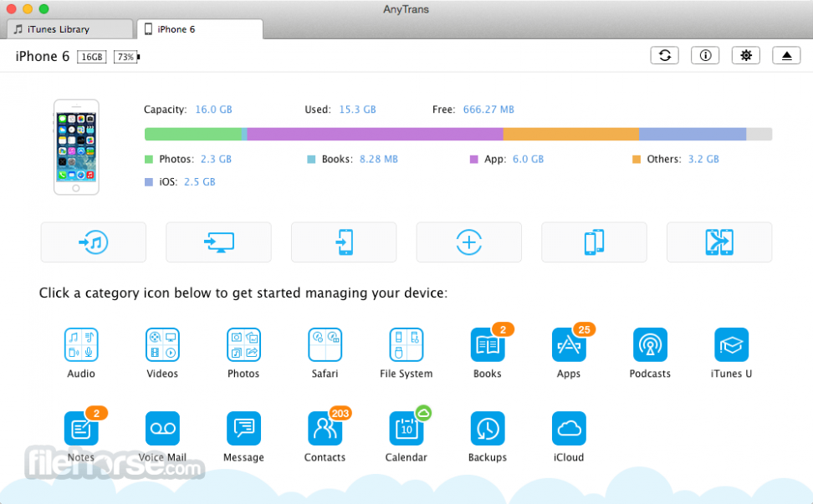The width and height of the screenshot is (813, 504).
Task: Click the transfer-to-iTunes action icon
Action: click(93, 242)
